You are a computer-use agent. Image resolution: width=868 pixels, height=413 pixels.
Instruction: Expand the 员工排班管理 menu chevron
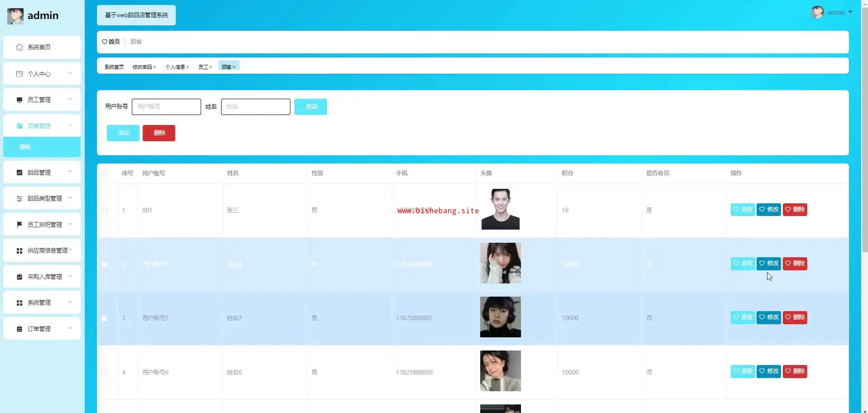70,224
